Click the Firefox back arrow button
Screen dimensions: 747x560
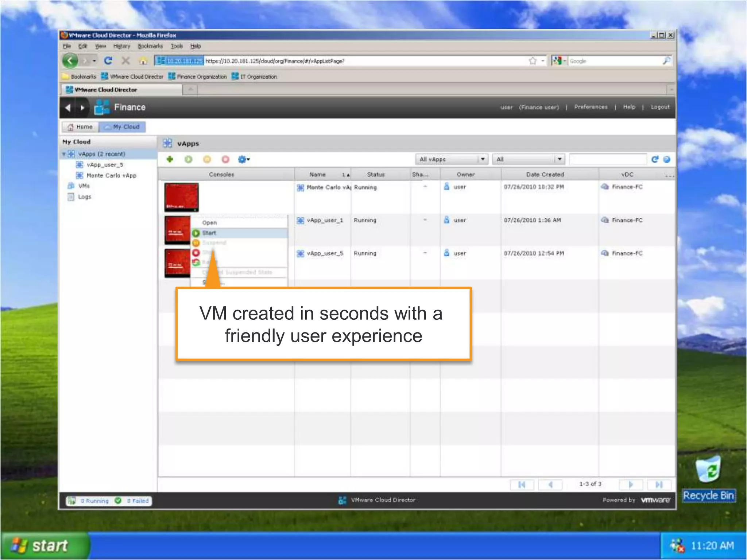(70, 61)
